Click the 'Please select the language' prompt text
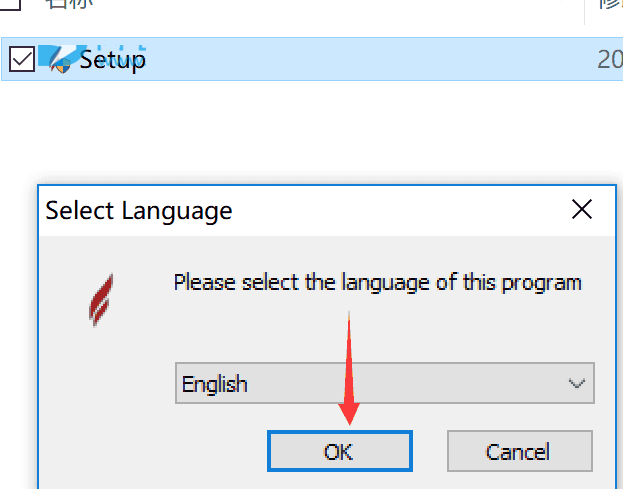 [x=377, y=283]
